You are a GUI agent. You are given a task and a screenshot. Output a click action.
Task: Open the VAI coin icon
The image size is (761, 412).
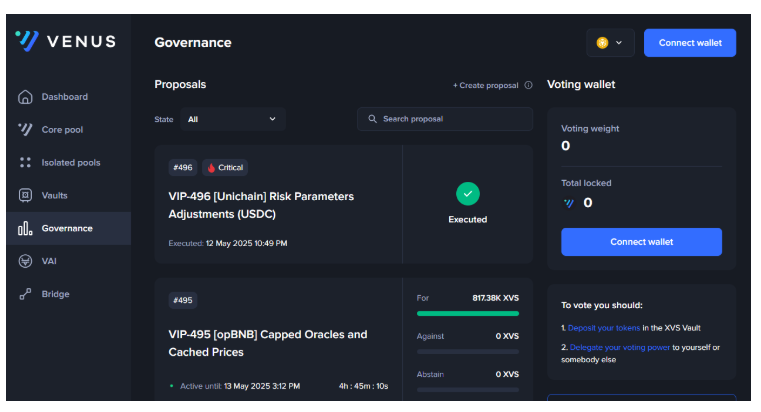(25, 261)
